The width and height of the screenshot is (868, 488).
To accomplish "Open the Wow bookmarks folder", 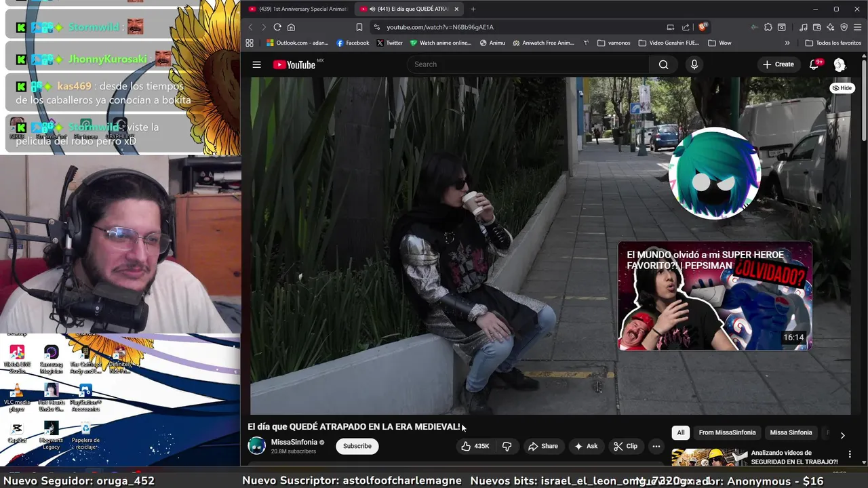I will (x=719, y=43).
